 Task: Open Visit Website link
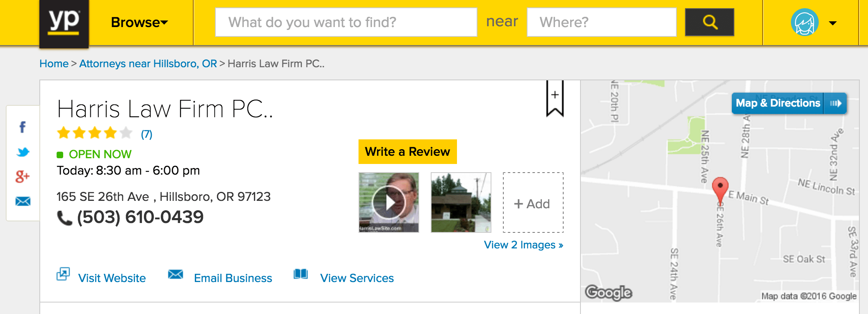click(x=112, y=278)
